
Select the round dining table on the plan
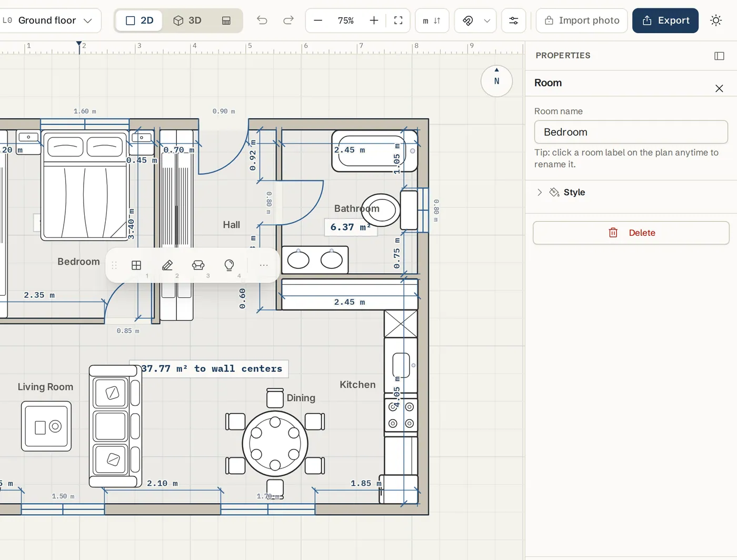click(275, 443)
